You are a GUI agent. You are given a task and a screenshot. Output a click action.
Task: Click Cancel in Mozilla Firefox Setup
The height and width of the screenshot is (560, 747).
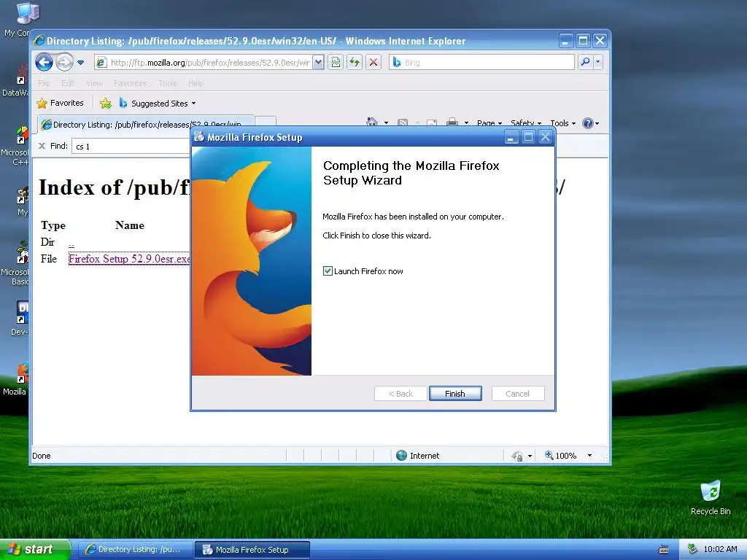[x=517, y=393]
